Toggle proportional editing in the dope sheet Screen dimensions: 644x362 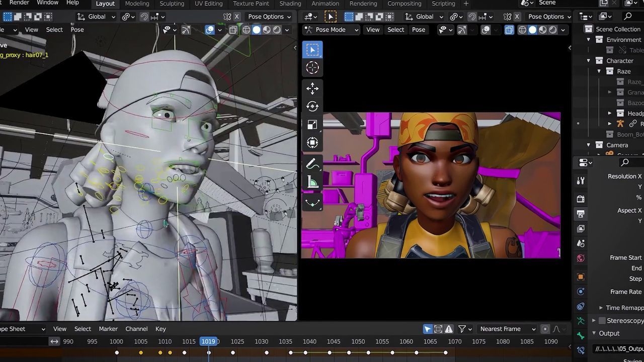click(545, 329)
